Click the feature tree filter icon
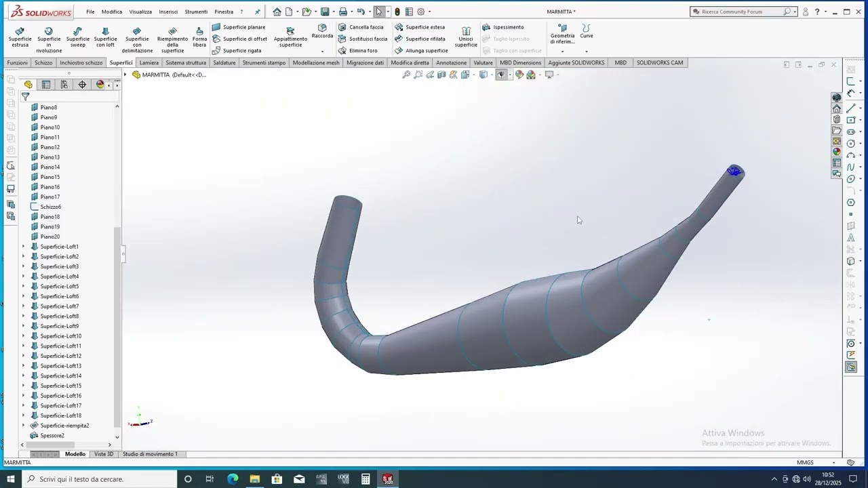The image size is (868, 488). pyautogui.click(x=26, y=96)
